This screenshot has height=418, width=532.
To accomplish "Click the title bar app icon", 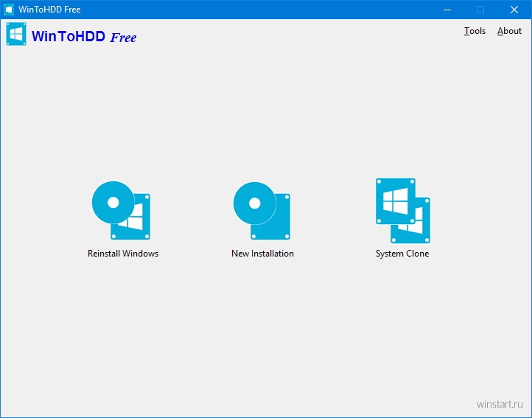I will point(9,9).
